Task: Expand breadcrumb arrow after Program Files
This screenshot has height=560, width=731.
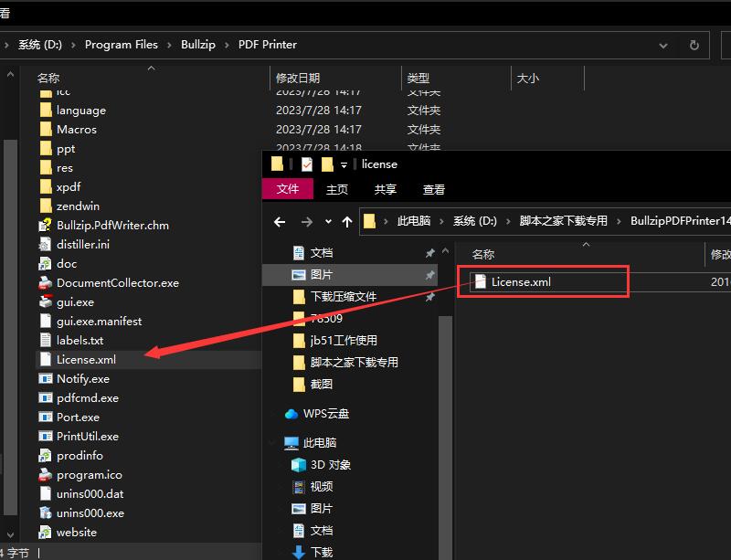Action: 169,45
